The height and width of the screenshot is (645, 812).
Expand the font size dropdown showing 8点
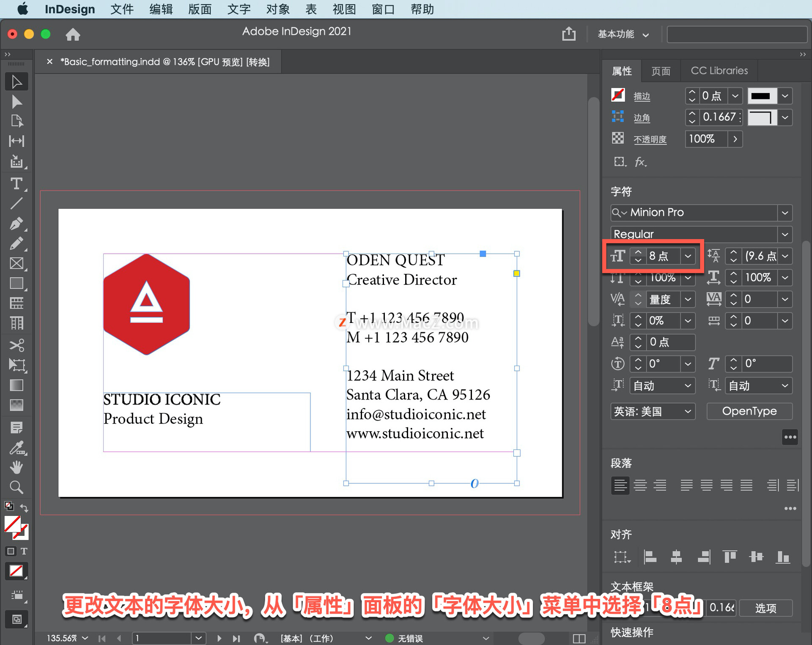coord(687,256)
